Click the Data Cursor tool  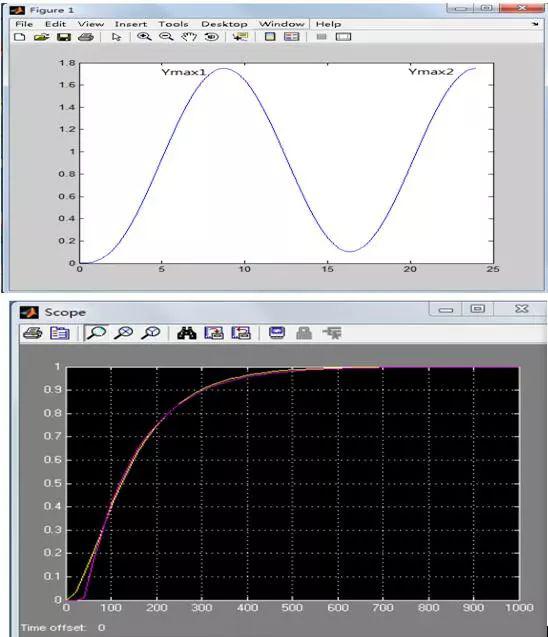(x=240, y=37)
